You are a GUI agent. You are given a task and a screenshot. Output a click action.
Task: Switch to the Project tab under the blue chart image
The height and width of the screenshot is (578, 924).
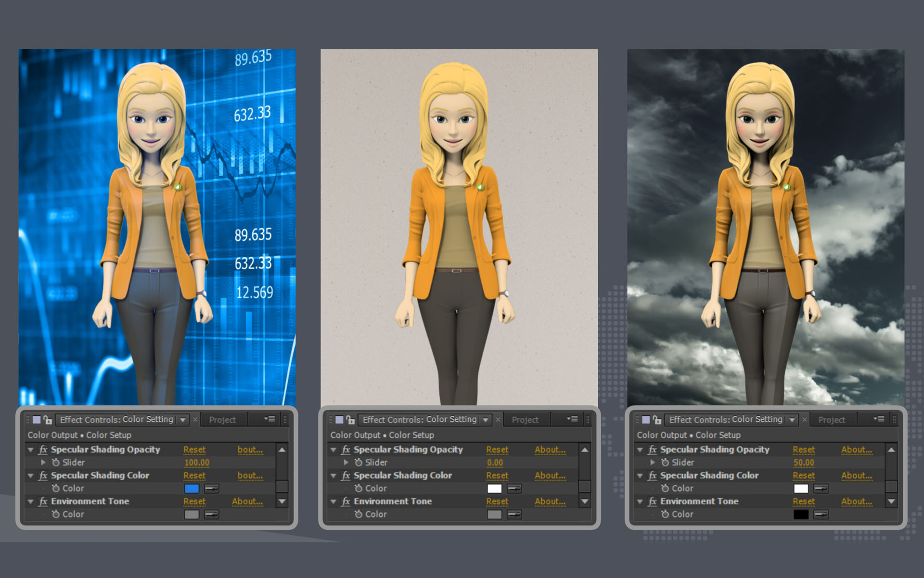click(x=222, y=420)
